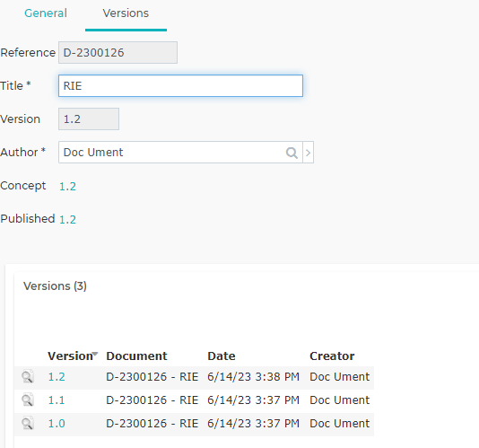Screen dimensions: 479x448
Task: Click the Date column header
Action: tap(222, 356)
